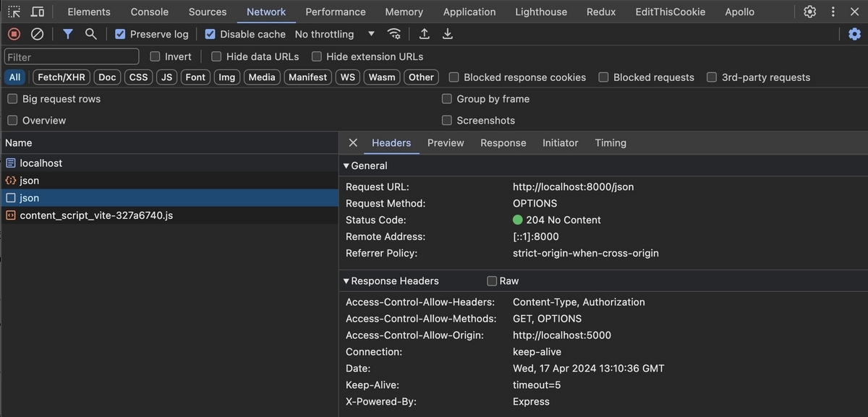Image resolution: width=868 pixels, height=417 pixels.
Task: Enable the Hide data URLs checkbox
Action: coord(216,56)
